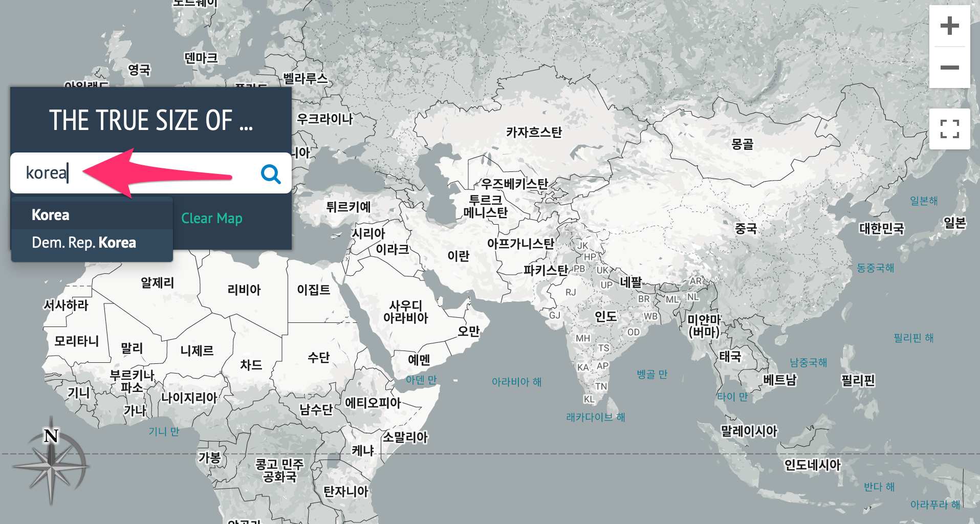Click the 벨라루스 country label
The width and height of the screenshot is (980, 524).
(x=306, y=79)
